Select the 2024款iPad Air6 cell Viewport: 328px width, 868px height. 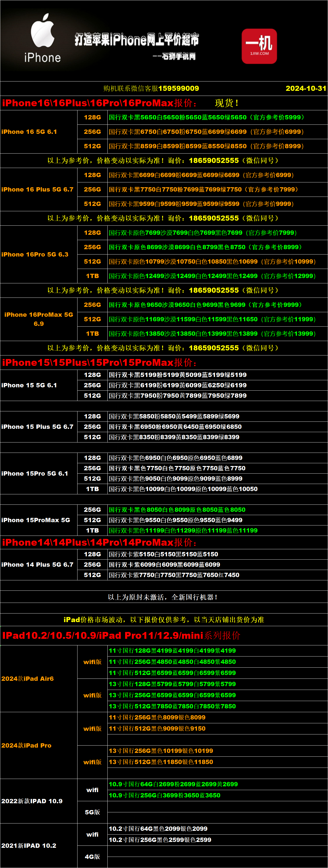(39, 679)
